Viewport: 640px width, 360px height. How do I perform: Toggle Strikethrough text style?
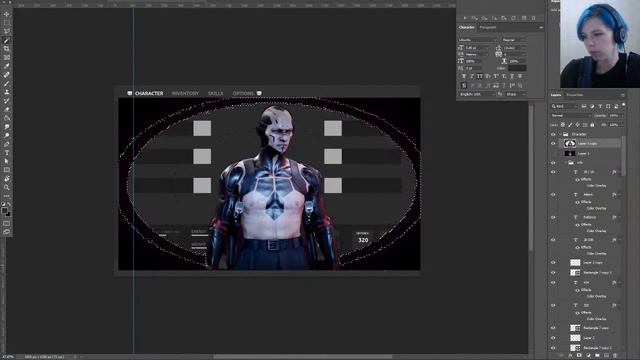520,76
